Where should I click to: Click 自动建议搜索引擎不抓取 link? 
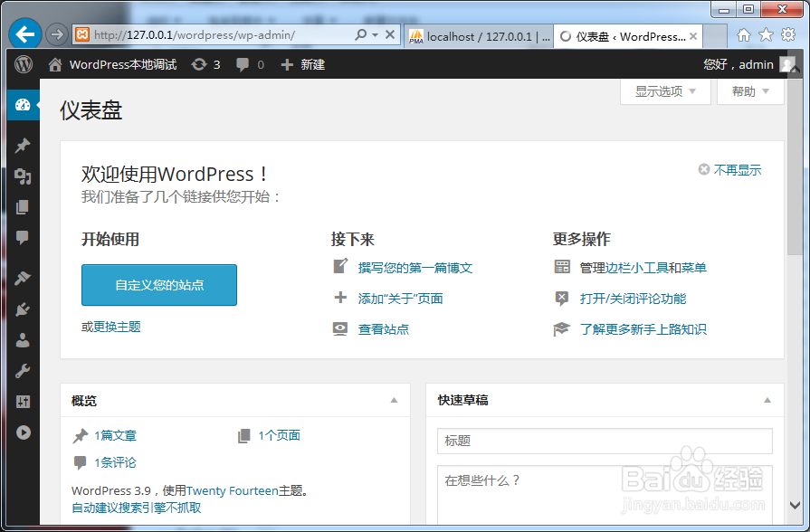click(x=137, y=508)
